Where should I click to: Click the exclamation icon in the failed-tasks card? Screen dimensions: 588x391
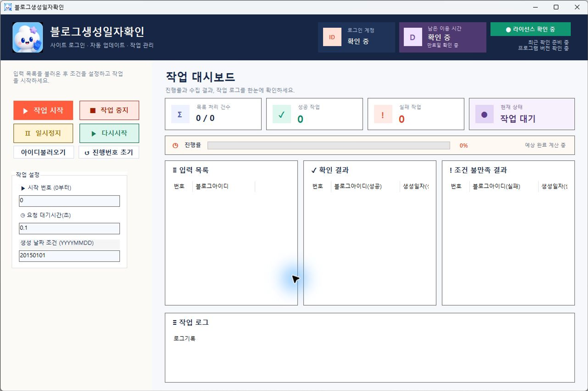pyautogui.click(x=383, y=114)
